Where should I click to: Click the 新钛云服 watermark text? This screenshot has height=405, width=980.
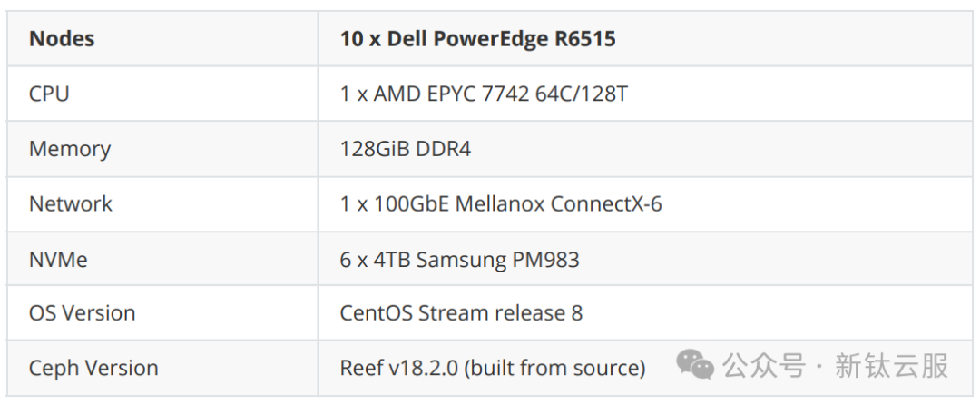click(x=892, y=366)
